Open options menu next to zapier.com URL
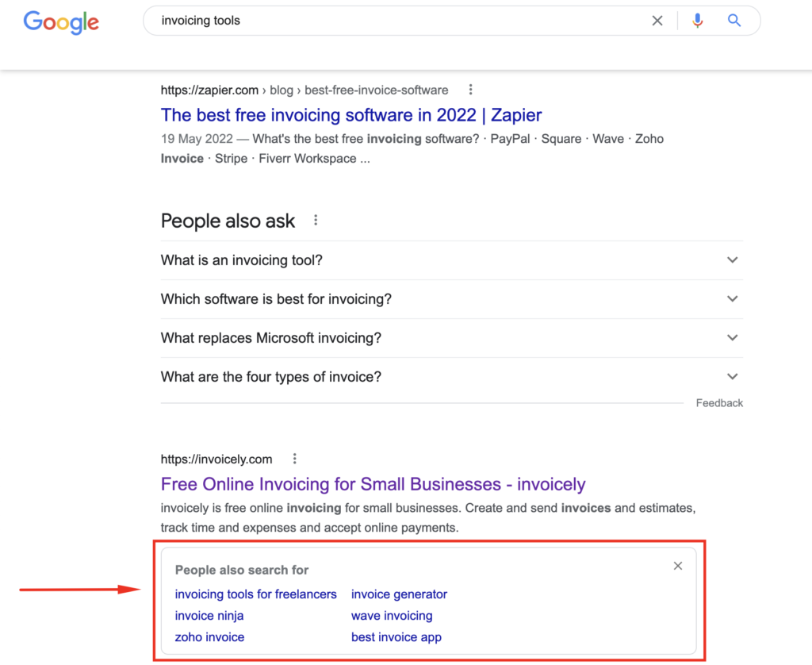The height and width of the screenshot is (665, 812). [x=471, y=90]
